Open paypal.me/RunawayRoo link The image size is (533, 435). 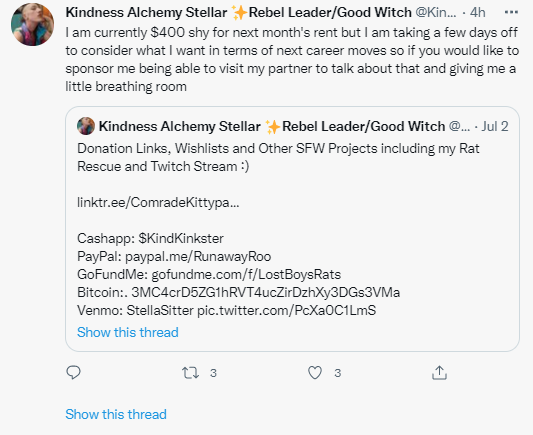(x=198, y=256)
